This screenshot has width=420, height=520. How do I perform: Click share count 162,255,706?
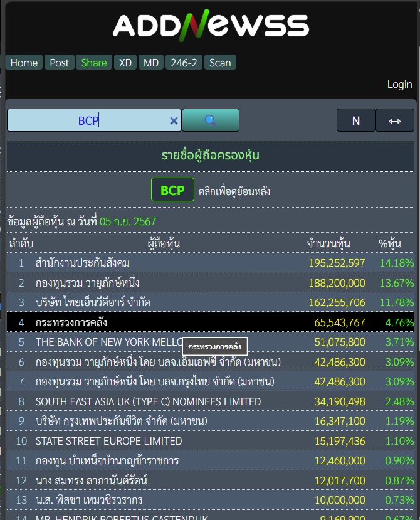click(x=337, y=302)
